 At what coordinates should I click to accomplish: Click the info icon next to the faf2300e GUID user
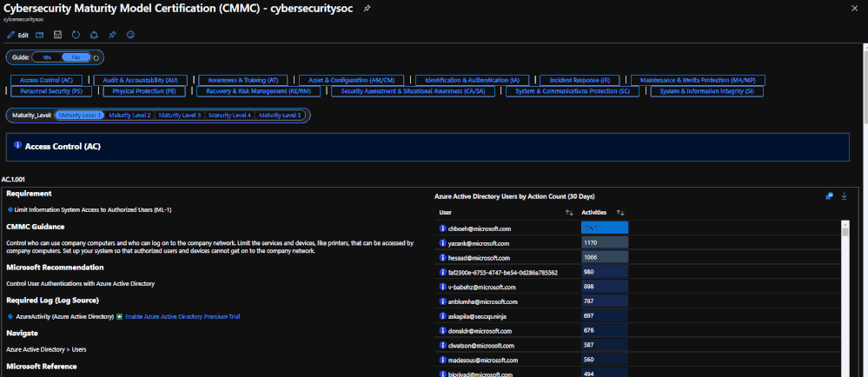(x=443, y=273)
